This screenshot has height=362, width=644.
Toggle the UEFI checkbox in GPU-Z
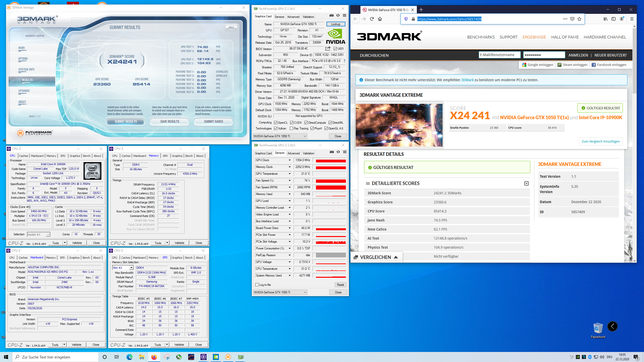pyautogui.click(x=335, y=49)
